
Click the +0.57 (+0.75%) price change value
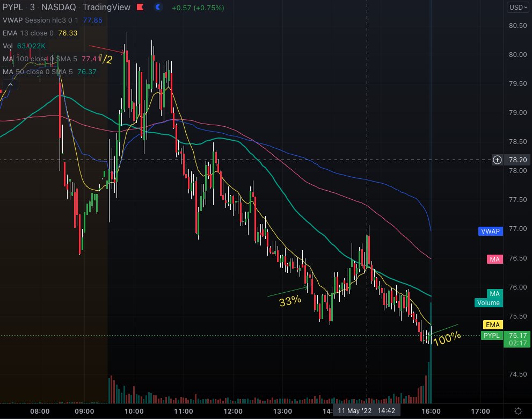198,8
